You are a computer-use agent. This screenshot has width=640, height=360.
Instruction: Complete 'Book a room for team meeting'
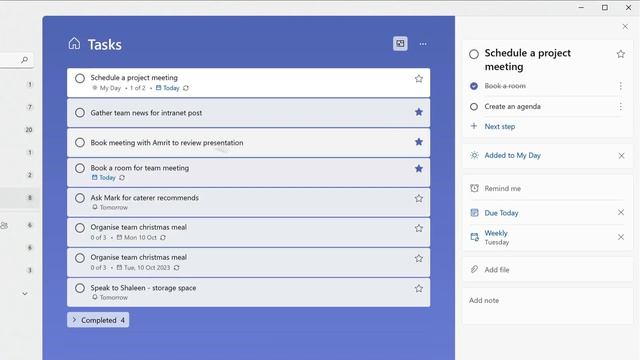coord(80,168)
